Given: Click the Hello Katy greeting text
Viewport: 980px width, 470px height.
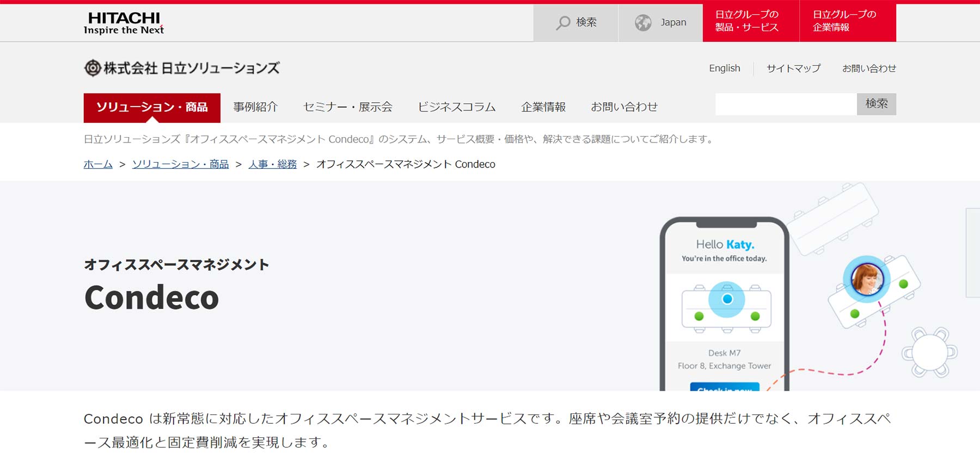Looking at the screenshot, I should [725, 244].
